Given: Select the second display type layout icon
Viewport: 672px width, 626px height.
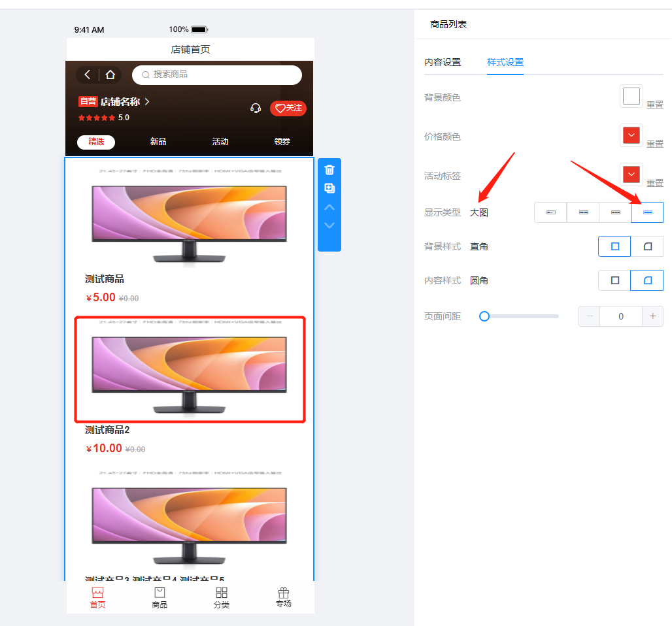Looking at the screenshot, I should click(x=583, y=212).
